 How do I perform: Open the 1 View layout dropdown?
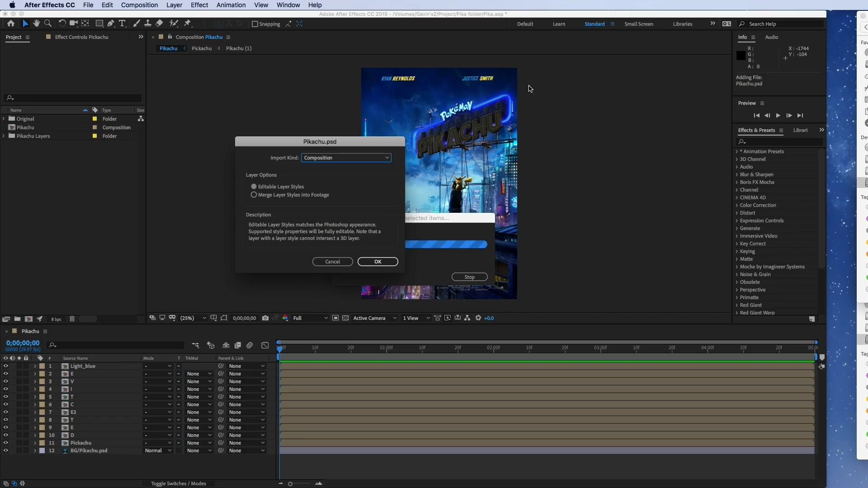click(416, 319)
